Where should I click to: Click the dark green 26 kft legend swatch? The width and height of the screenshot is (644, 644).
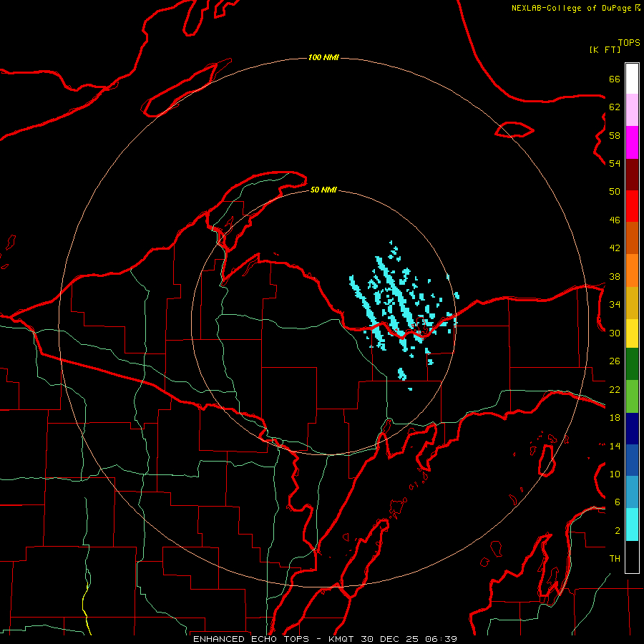click(632, 364)
